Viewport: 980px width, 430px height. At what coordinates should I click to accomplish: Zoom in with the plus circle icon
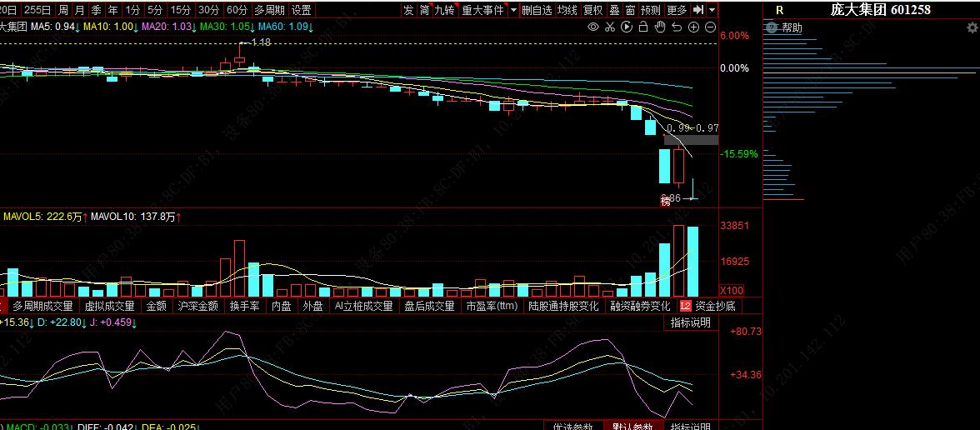[694, 27]
